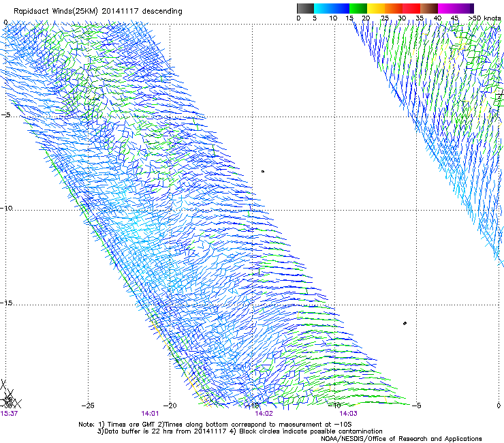The height and width of the screenshot is (443, 504).
Task: Click the '-25' longitude axis label
Action: point(88,406)
